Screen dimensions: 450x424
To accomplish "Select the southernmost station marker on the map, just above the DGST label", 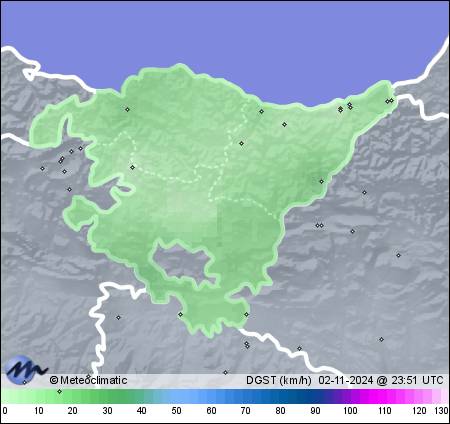I will point(225,372).
